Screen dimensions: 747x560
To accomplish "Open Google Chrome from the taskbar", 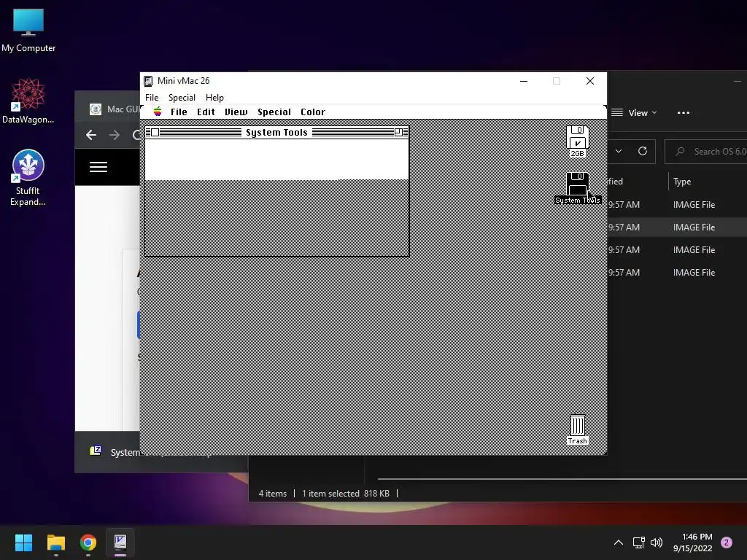I will coord(88,542).
